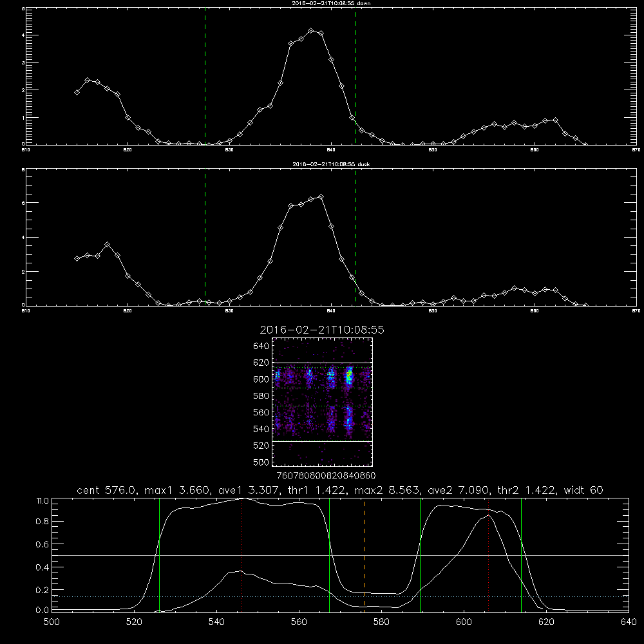
Task: Select the 'thr1 1.422' statistic text
Action: [x=318, y=490]
